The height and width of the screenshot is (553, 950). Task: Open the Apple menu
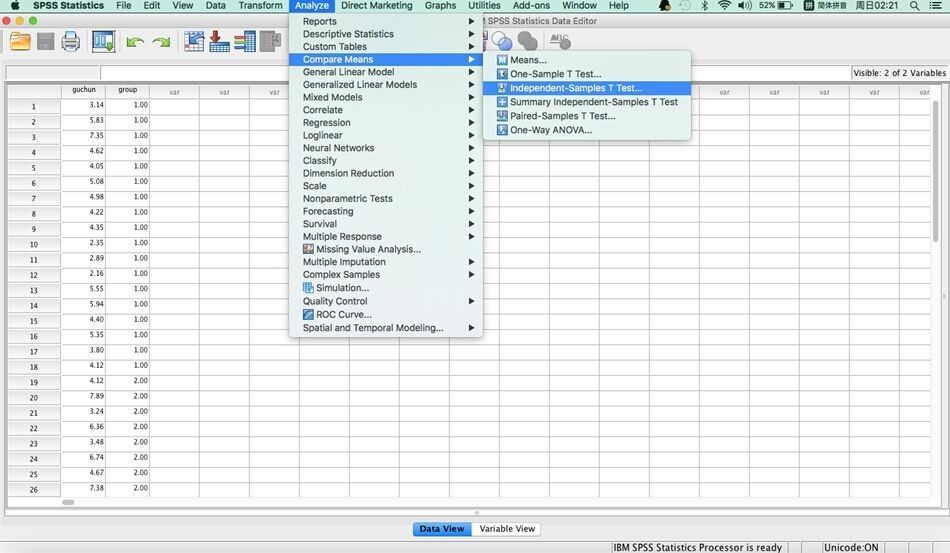pyautogui.click(x=15, y=5)
